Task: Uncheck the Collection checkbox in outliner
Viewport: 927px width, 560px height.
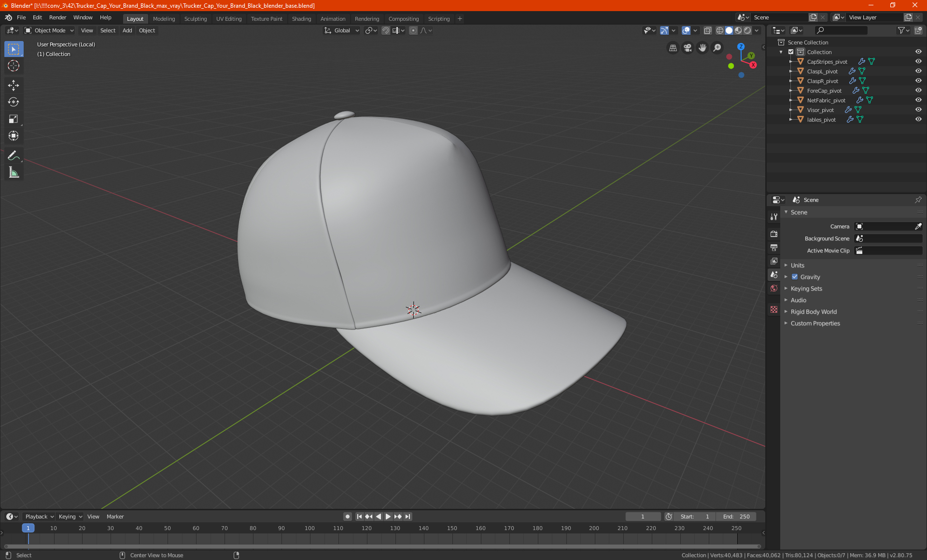Action: point(791,52)
